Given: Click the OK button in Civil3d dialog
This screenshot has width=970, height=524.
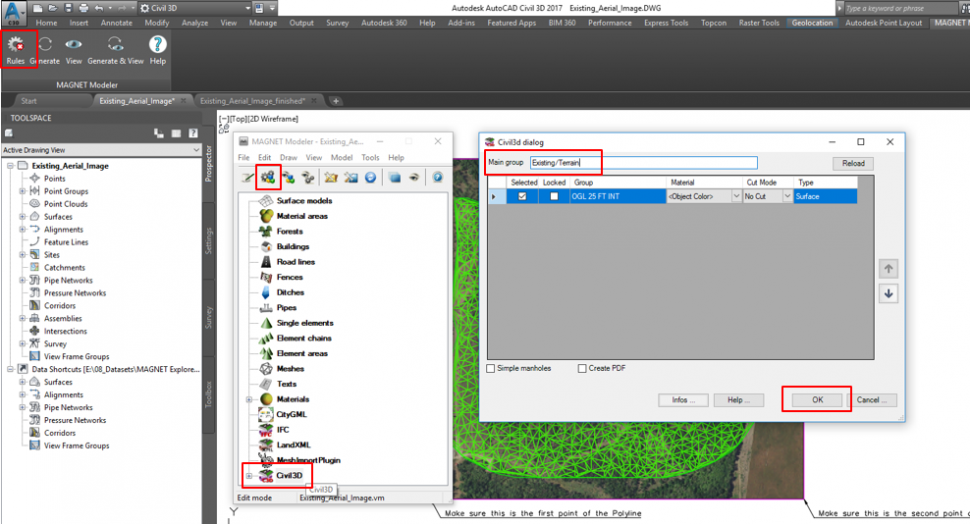Looking at the screenshot, I should point(815,400).
